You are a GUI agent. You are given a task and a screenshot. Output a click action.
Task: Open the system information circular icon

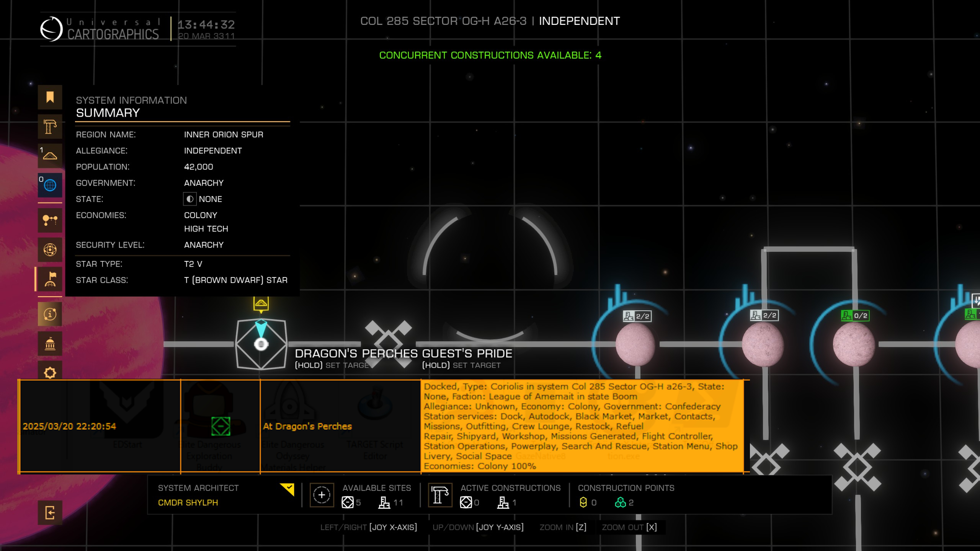(50, 314)
